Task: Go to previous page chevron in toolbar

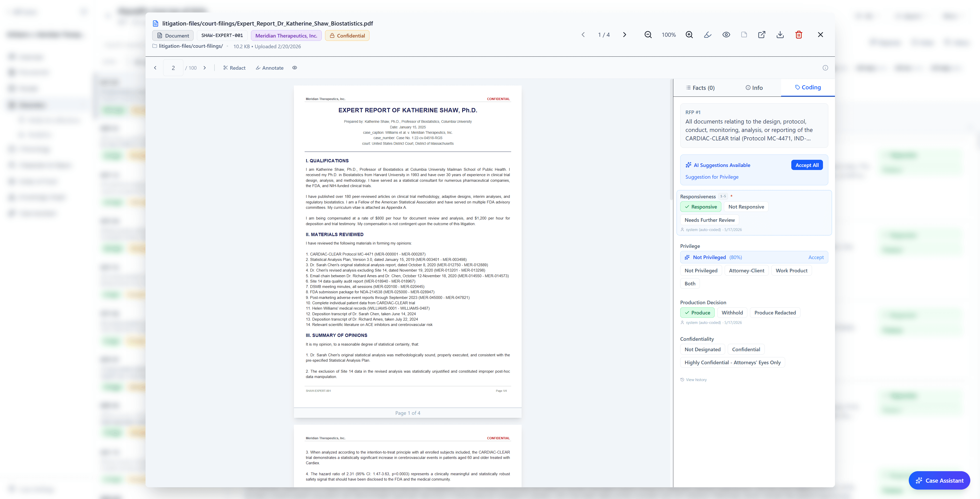Action: (155, 68)
